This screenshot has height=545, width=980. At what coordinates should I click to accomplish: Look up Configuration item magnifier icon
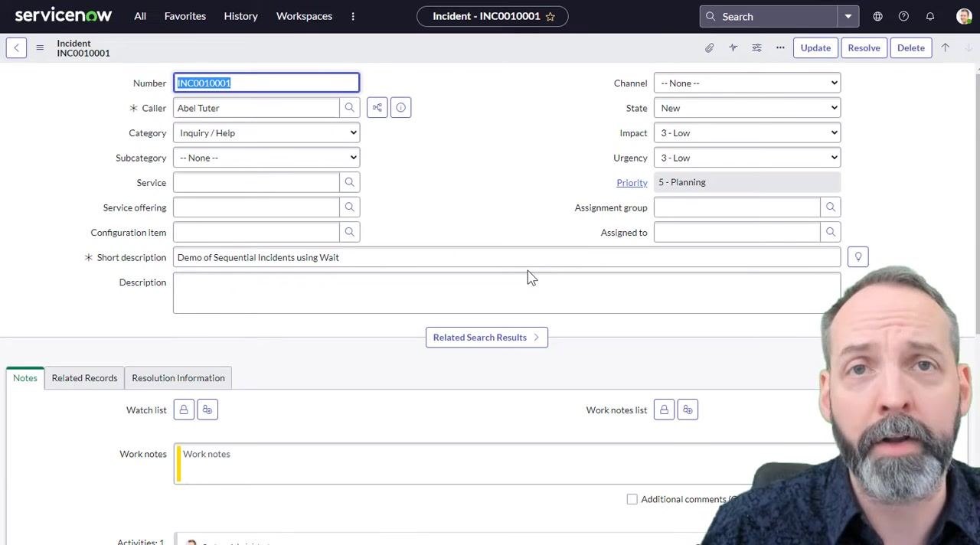click(x=349, y=232)
